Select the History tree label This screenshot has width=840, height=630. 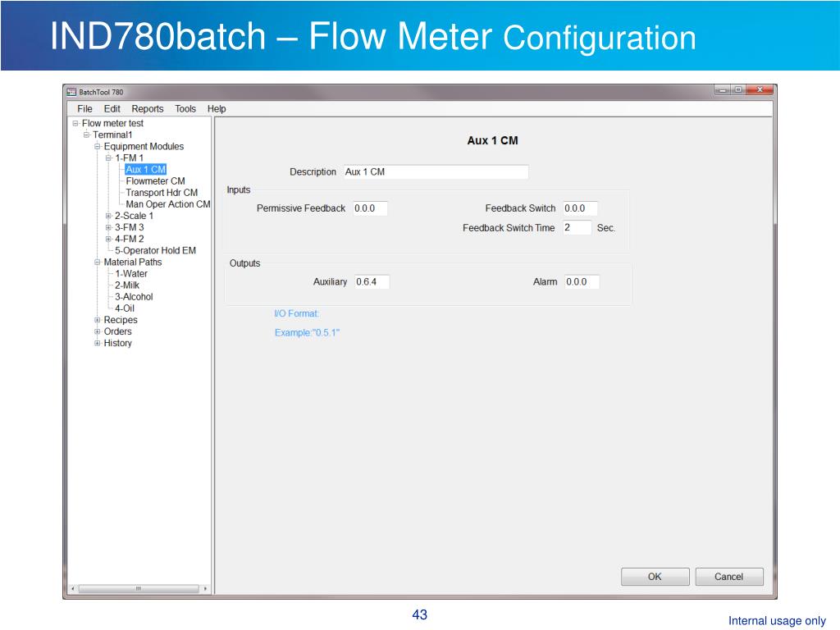coord(118,344)
